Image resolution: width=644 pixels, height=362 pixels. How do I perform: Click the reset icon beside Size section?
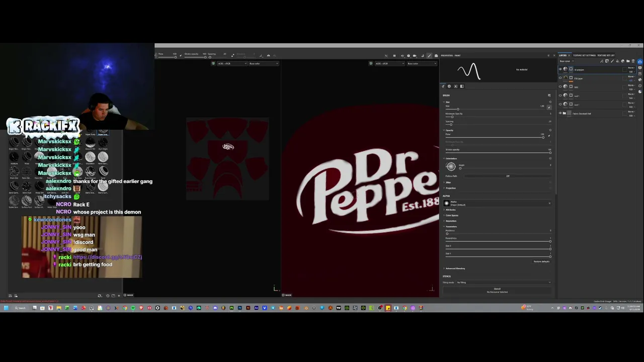coord(550,102)
